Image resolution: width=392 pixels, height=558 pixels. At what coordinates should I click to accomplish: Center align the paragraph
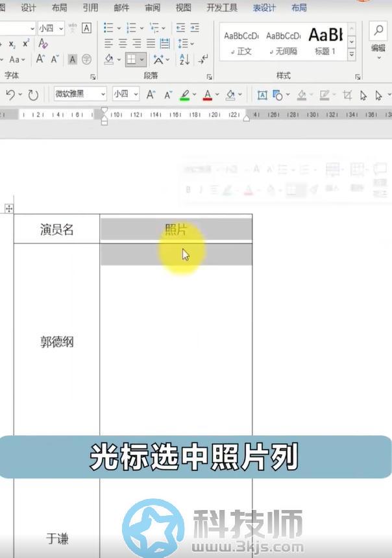tap(123, 43)
